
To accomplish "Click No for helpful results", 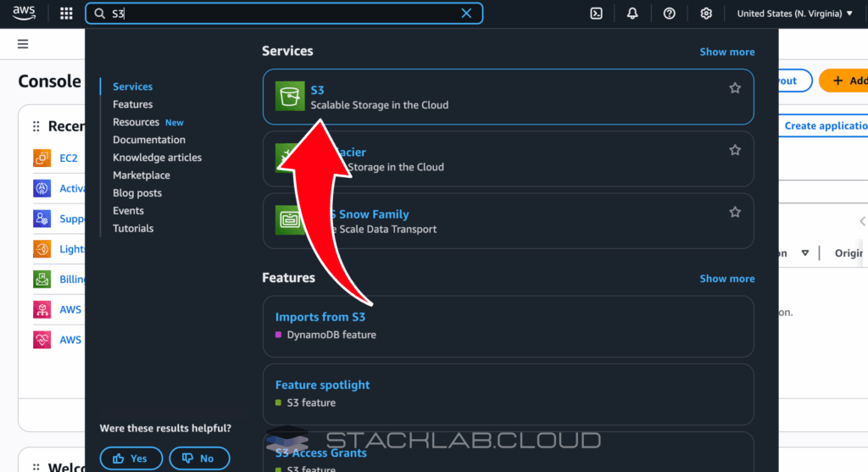I will point(199,458).
